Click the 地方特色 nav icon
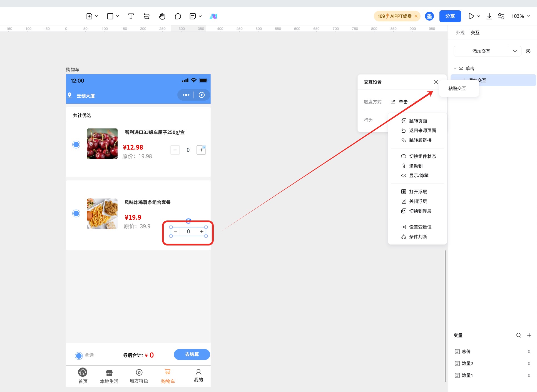Screen dimensions: 537x392 tap(139, 372)
